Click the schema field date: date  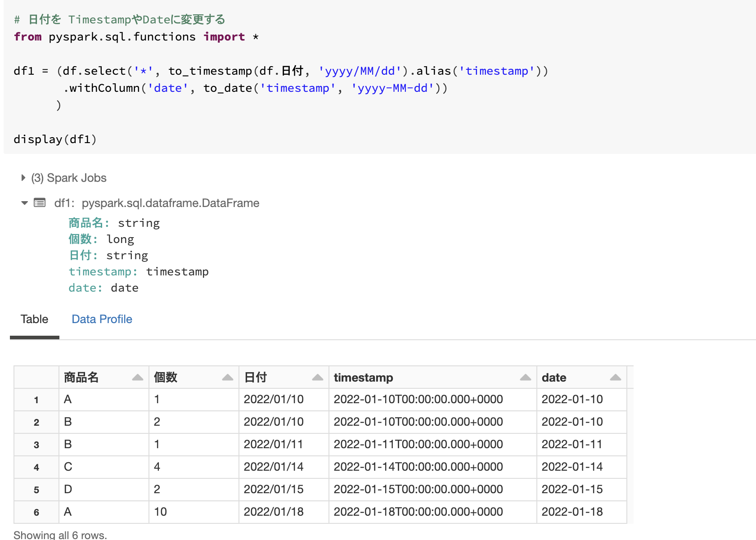[103, 288]
